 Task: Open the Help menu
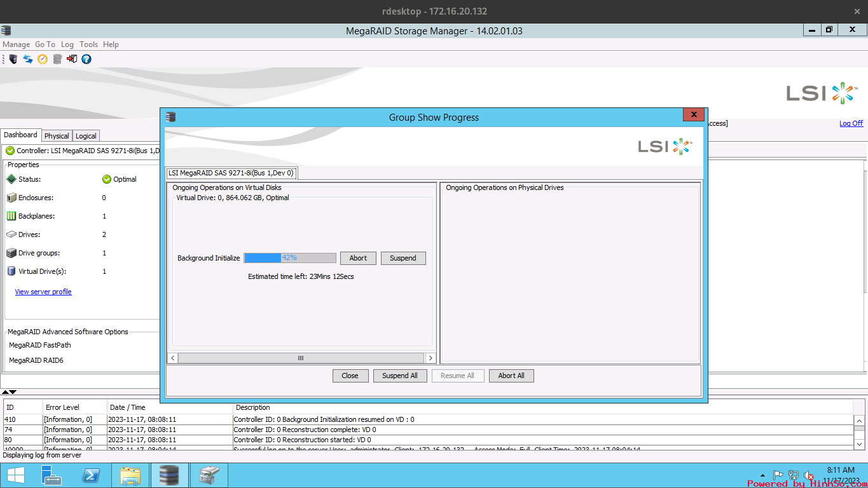point(111,44)
